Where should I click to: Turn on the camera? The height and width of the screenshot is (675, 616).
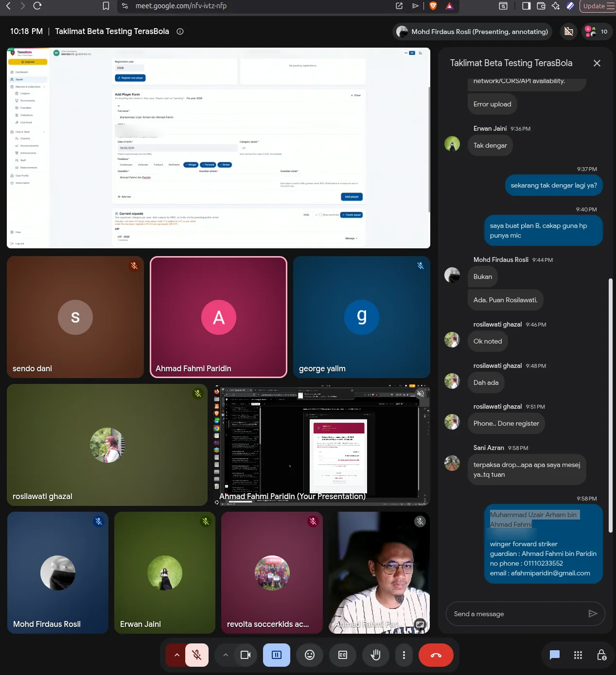click(246, 655)
